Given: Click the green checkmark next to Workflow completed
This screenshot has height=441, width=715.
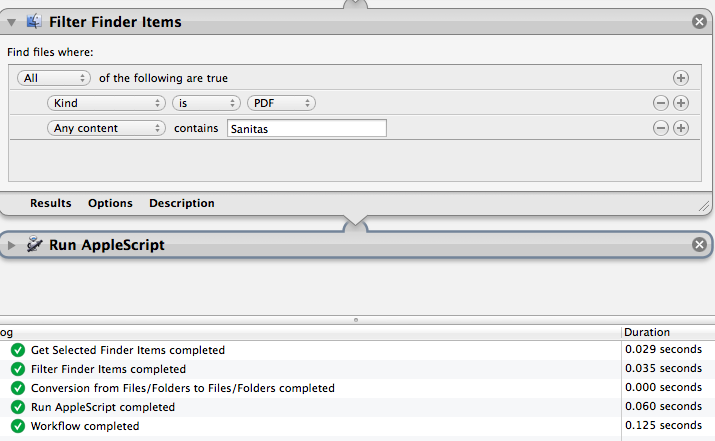Looking at the screenshot, I should pos(18,426).
